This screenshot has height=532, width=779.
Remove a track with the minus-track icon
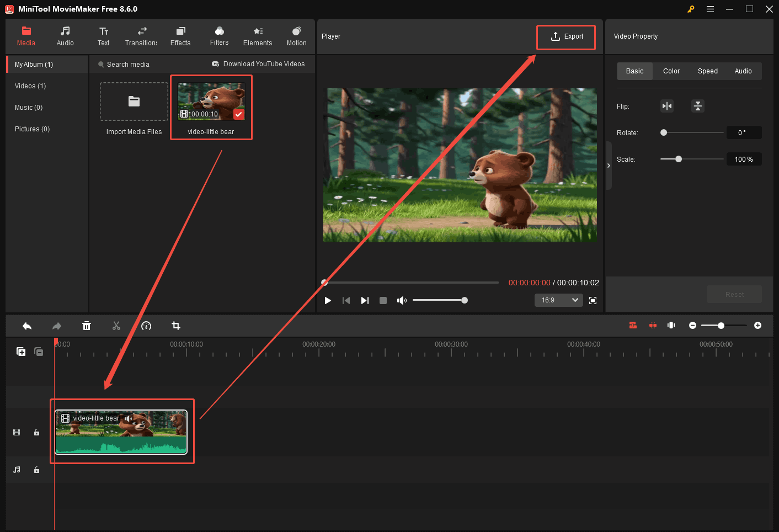39,352
